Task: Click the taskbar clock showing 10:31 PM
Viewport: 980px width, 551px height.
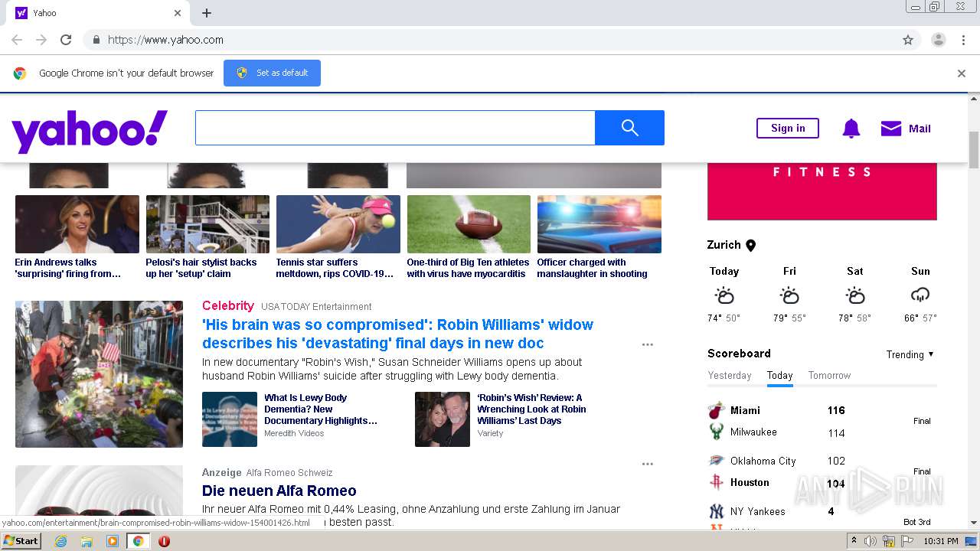Action: click(940, 541)
